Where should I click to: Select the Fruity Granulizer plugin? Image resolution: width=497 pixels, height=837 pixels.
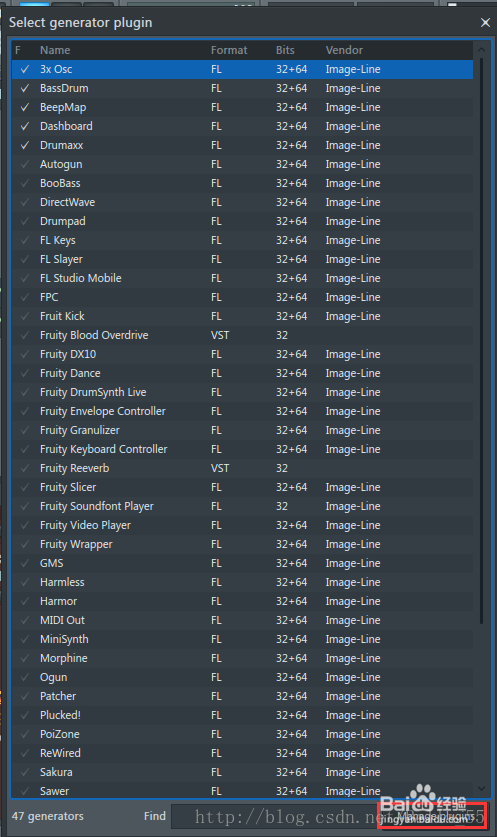[242, 430]
